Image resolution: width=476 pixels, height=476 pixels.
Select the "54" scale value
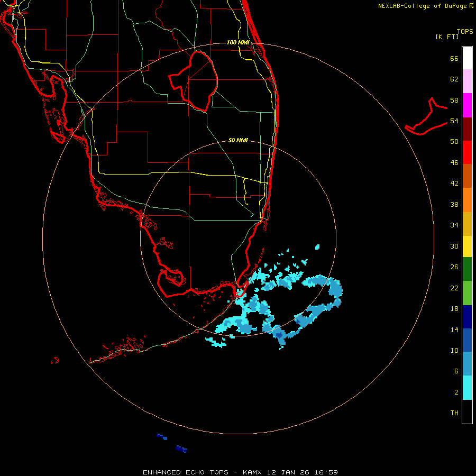[x=454, y=121]
